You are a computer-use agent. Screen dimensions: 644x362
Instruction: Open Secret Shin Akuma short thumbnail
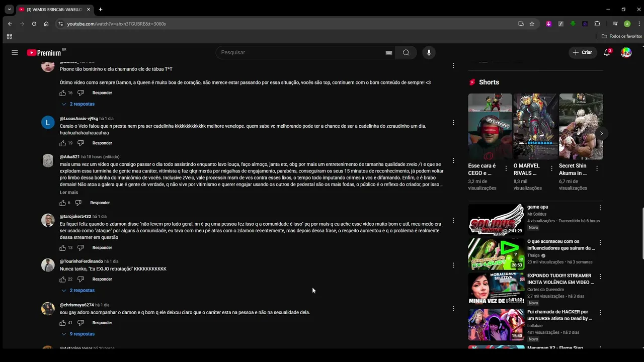tap(581, 127)
